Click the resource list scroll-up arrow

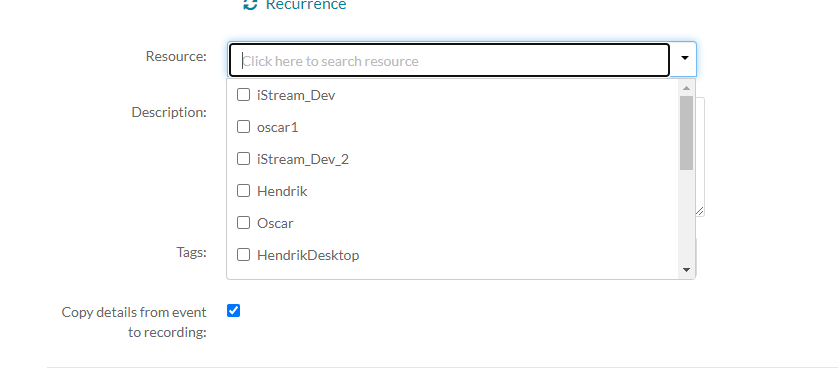[x=686, y=88]
